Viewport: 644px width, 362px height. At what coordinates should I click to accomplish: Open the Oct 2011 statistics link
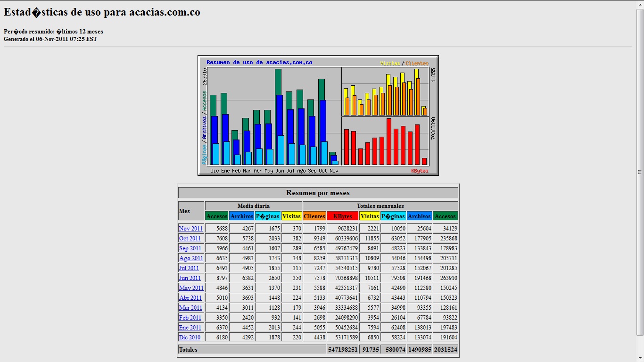[190, 239]
